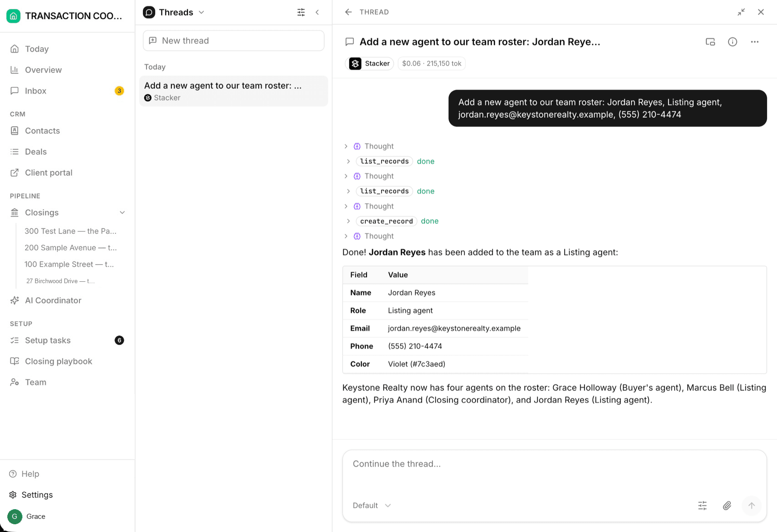Image resolution: width=777 pixels, height=532 pixels.
Task: Click the pop-out window icon in thread header
Action: (x=710, y=42)
